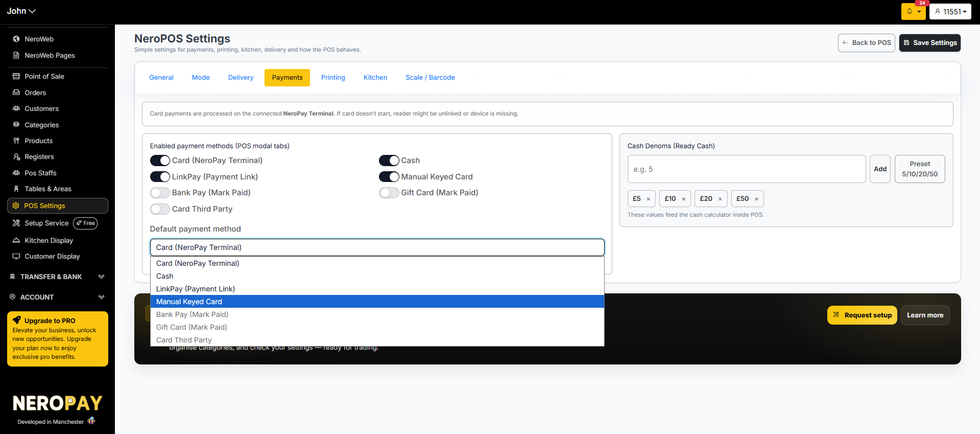Disable the Manual Keyed Card toggle
Screen dimensions: 980x434
[389, 177]
